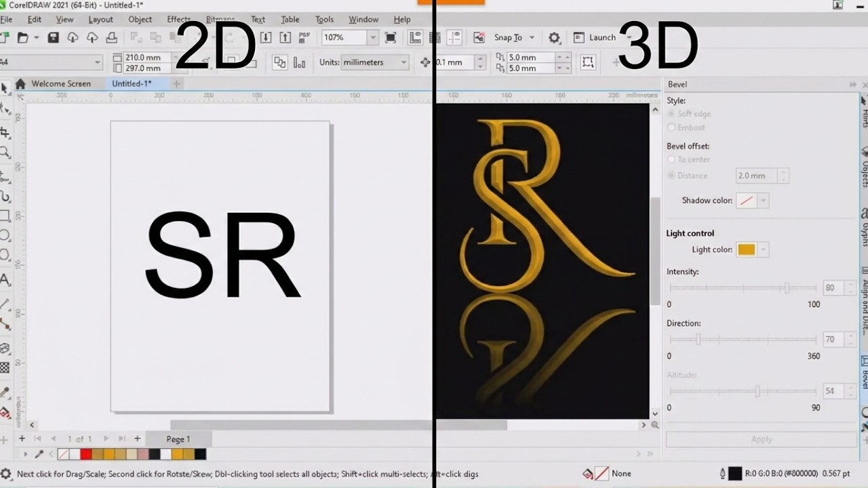The height and width of the screenshot is (488, 868).
Task: Select the Transparency checkerboard tool
Action: point(4,368)
